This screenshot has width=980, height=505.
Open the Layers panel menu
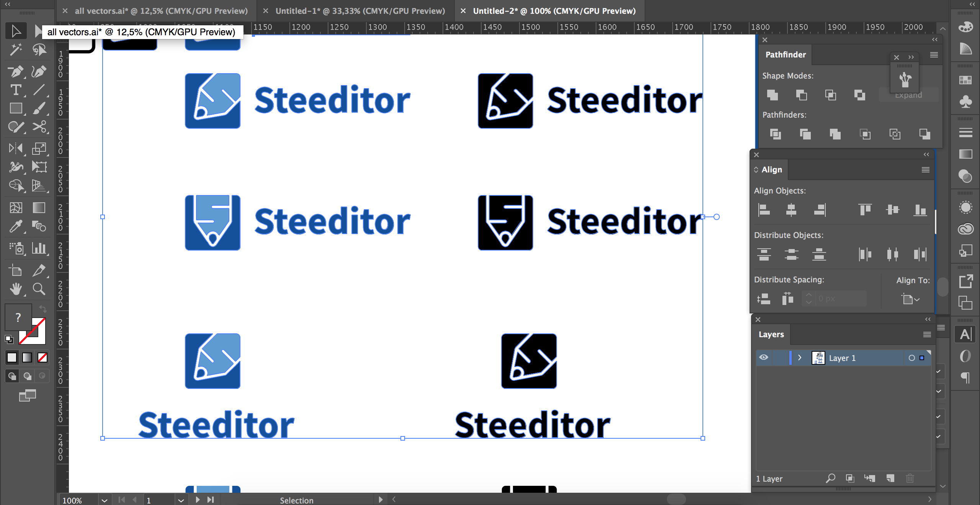click(x=927, y=334)
